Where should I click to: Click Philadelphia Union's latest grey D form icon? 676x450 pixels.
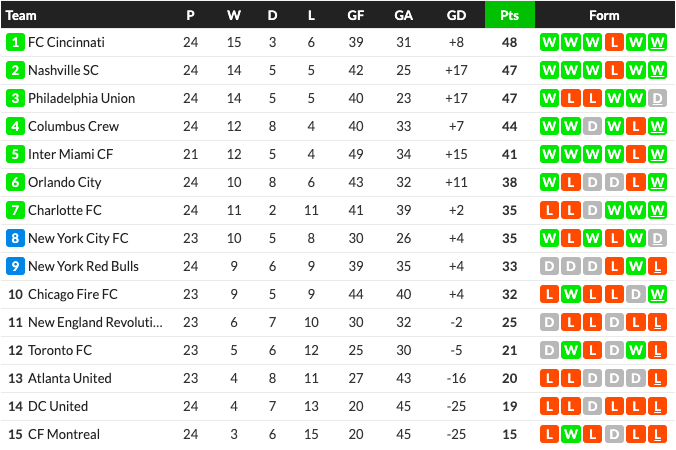click(657, 98)
